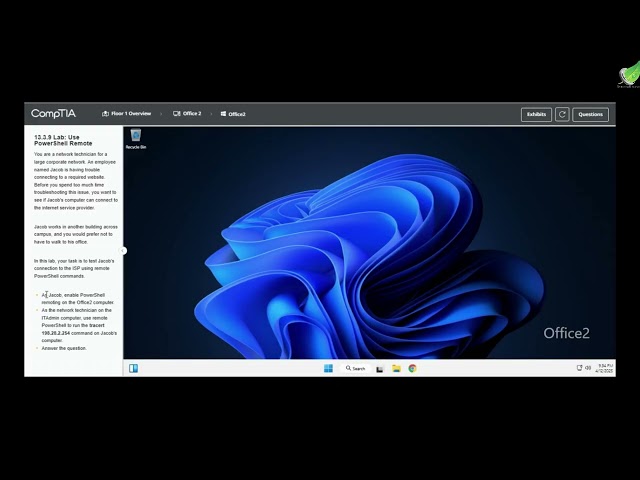This screenshot has height=480, width=640.
Task: Collapse the lab instructions side panel
Action: tap(123, 251)
